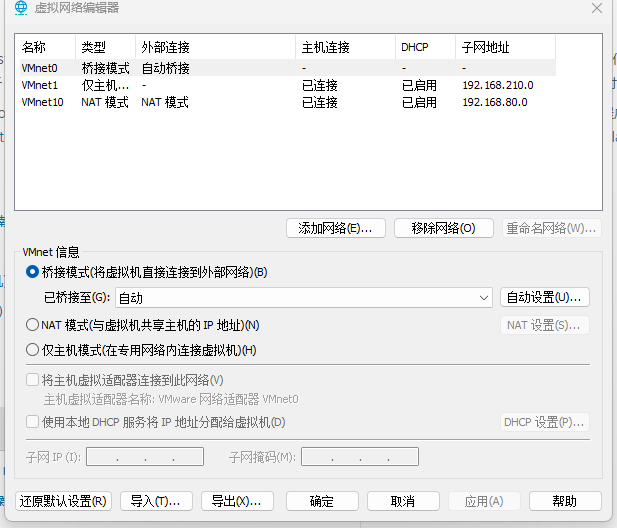Sort by 名称 column header

click(x=47, y=47)
